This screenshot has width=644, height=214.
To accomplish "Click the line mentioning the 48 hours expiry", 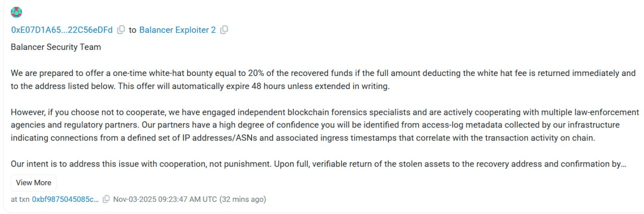I will point(200,86).
